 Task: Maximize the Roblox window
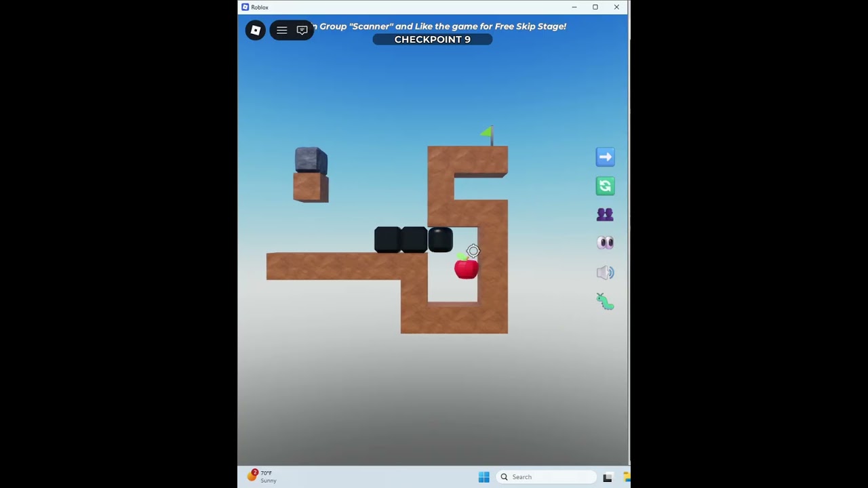click(595, 7)
